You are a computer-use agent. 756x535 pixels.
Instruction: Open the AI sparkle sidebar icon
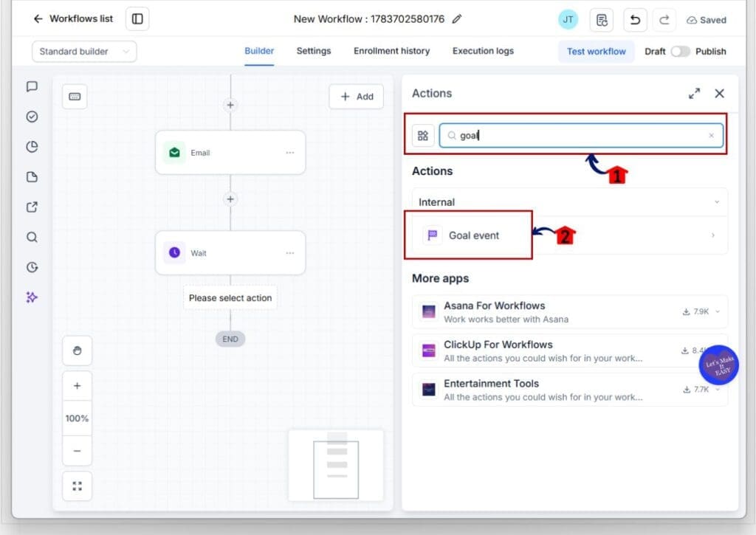pos(32,297)
